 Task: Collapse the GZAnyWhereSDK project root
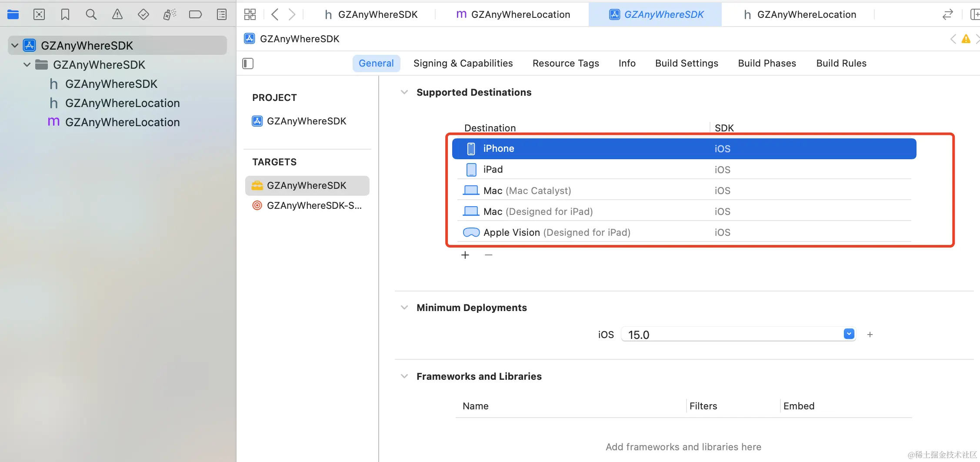[15, 45]
